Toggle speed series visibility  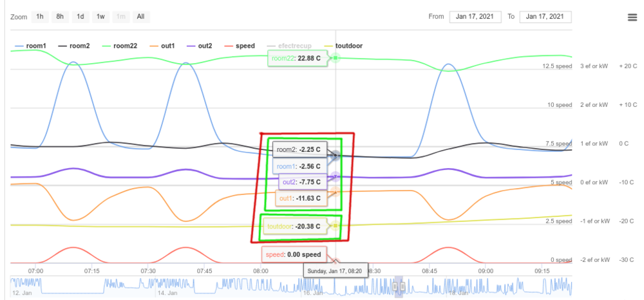tap(238, 46)
